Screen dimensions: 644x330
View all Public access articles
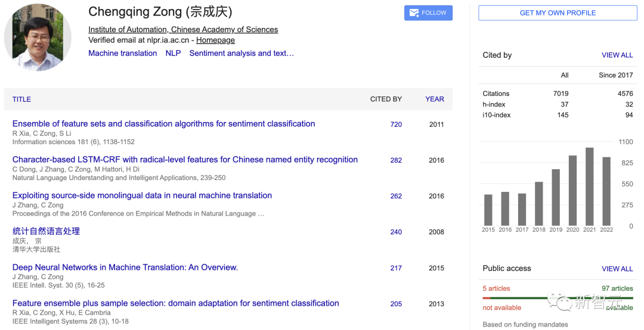617,269
